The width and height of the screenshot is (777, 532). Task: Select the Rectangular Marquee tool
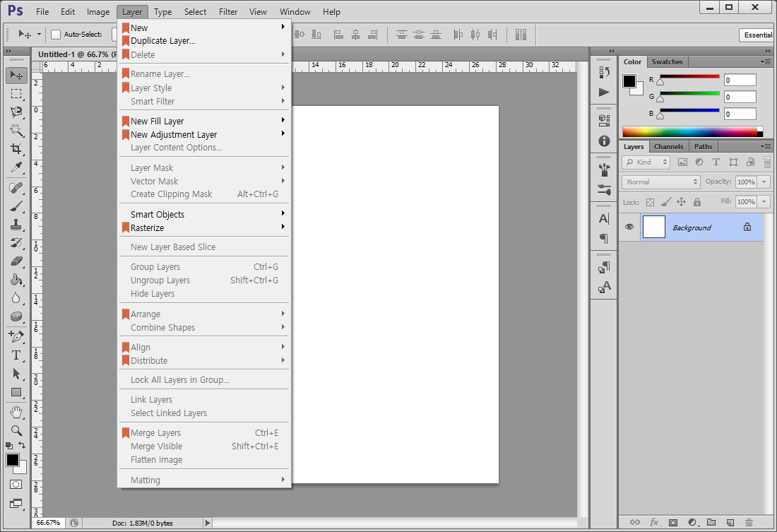tap(16, 94)
